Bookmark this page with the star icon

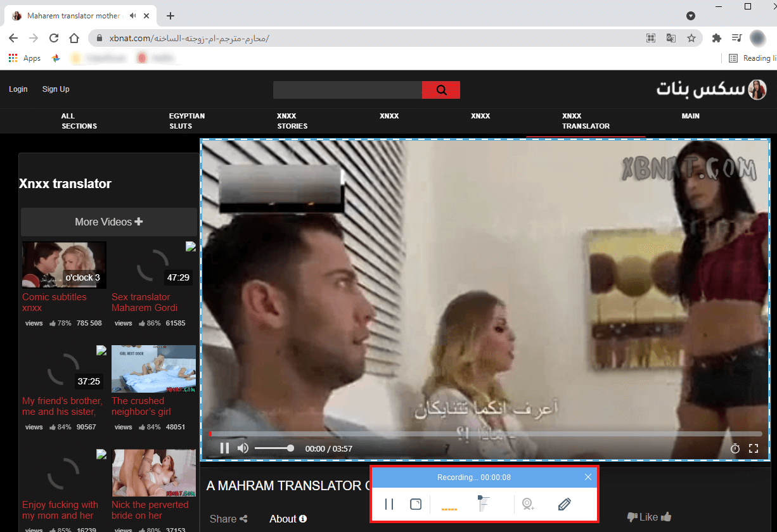pyautogui.click(x=691, y=38)
